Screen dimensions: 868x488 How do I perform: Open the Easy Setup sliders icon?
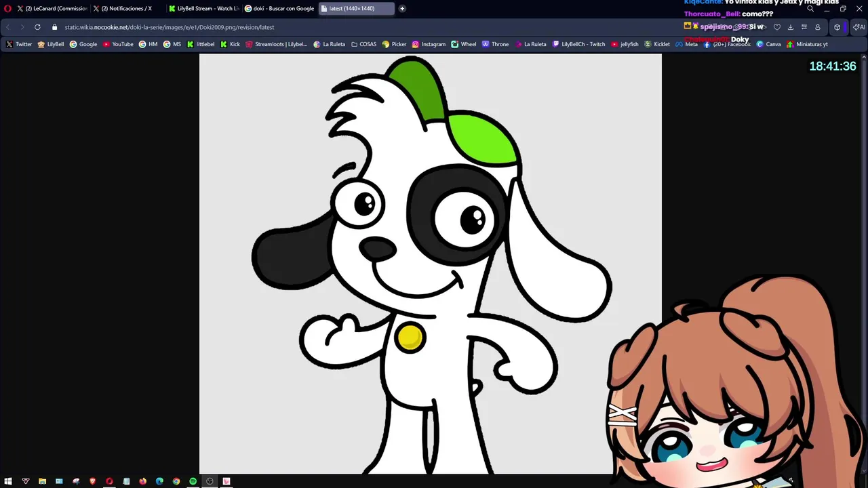[x=804, y=27]
